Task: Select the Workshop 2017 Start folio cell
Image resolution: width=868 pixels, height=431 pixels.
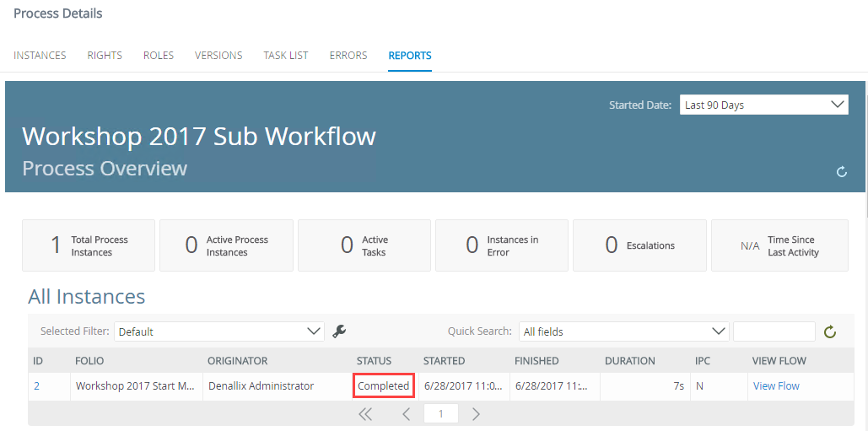Action: 136,386
